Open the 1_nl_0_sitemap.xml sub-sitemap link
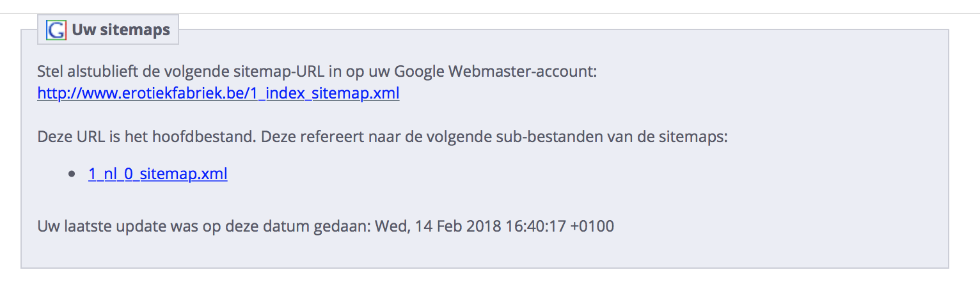This screenshot has width=980, height=302. pyautogui.click(x=157, y=174)
